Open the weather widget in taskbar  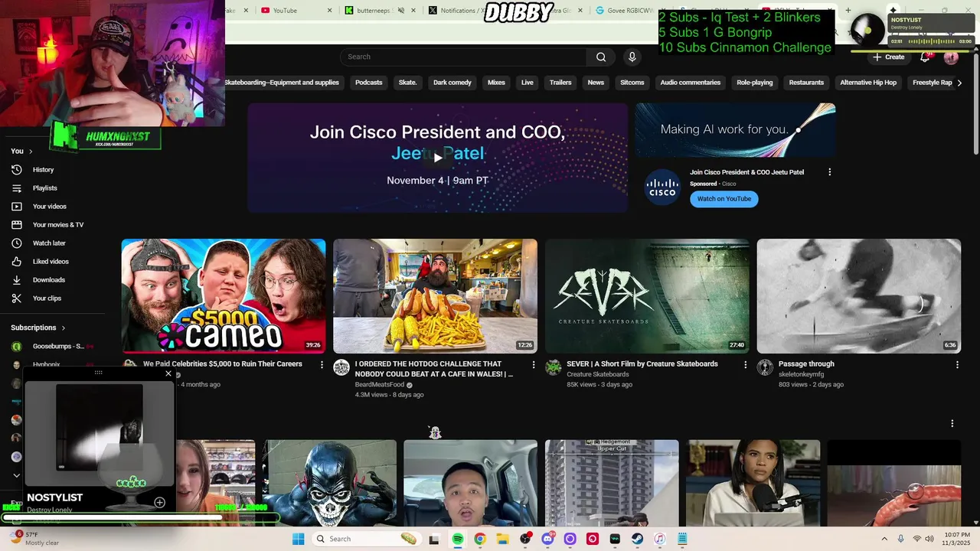(x=32, y=539)
